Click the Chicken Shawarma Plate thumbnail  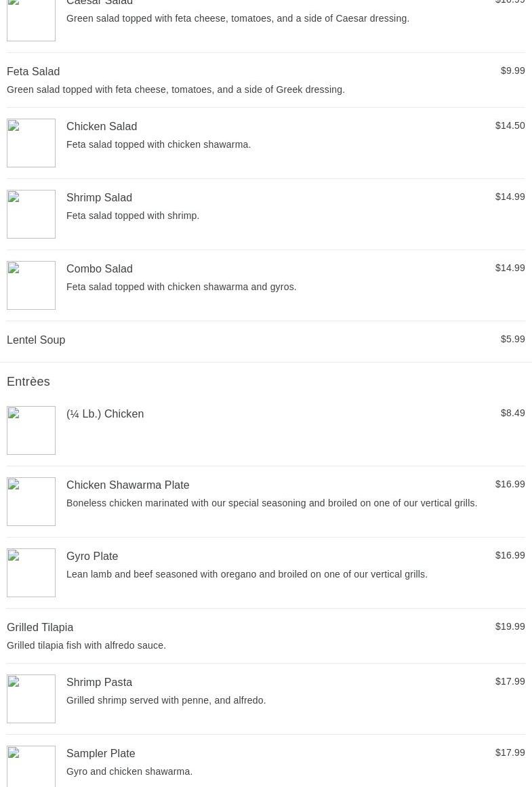pyautogui.click(x=31, y=502)
